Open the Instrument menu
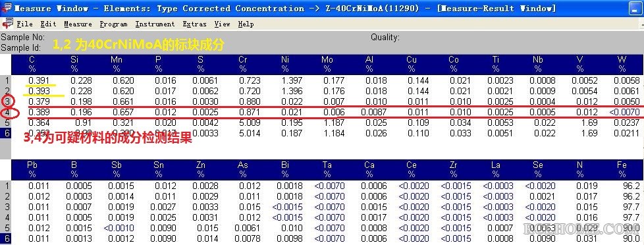Image resolution: width=644 pixels, height=245 pixels. [x=155, y=24]
